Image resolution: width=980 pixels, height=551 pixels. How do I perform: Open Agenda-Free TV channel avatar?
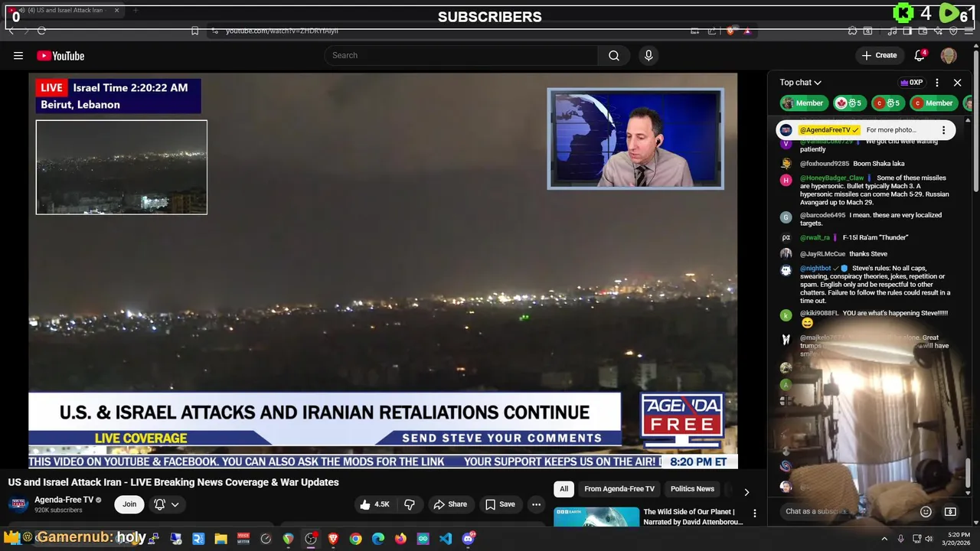18,504
